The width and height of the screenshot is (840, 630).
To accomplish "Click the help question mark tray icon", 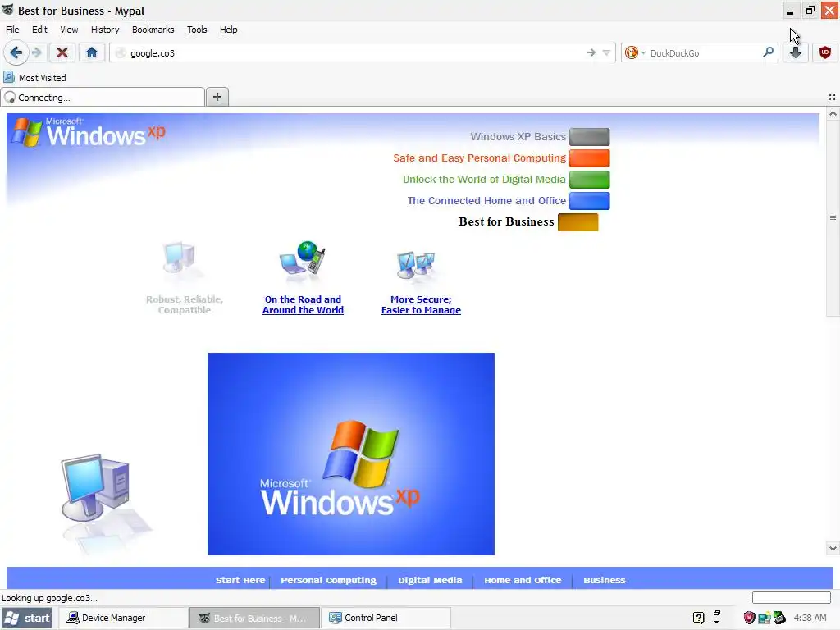I will (698, 618).
